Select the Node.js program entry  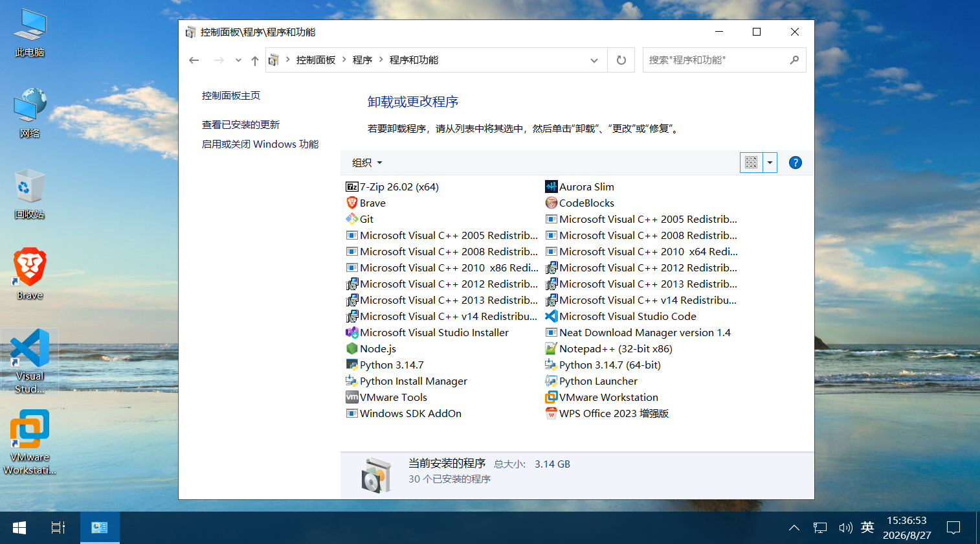(371, 348)
